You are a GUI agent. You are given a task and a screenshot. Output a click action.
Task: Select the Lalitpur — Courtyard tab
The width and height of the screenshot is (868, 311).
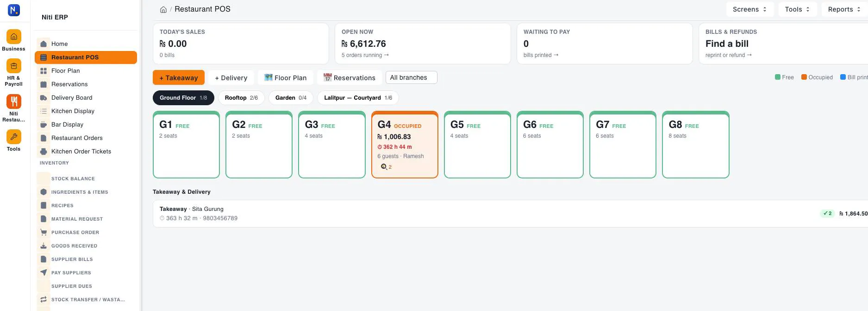click(358, 98)
